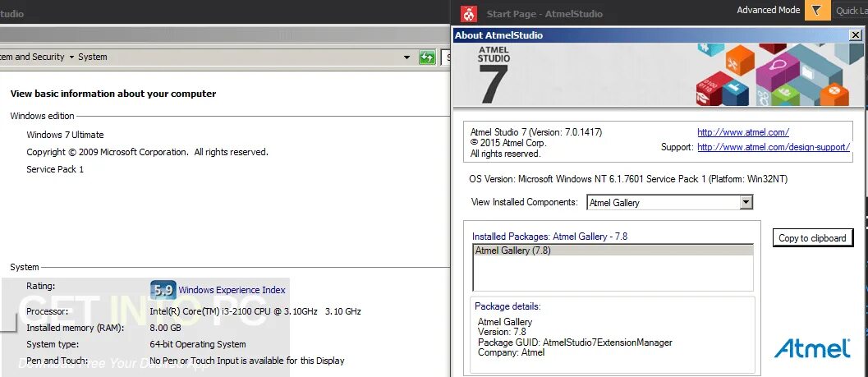Click the 5.9 Windows Experience rating badge
The height and width of the screenshot is (377, 868).
[163, 290]
